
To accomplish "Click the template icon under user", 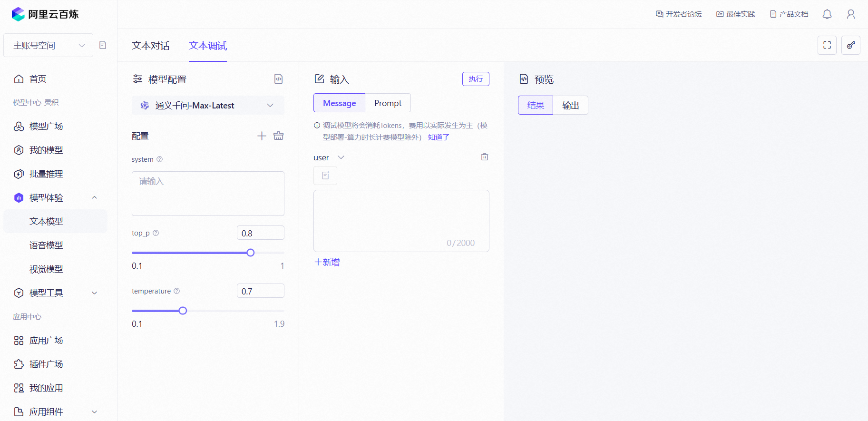I will click(x=325, y=176).
